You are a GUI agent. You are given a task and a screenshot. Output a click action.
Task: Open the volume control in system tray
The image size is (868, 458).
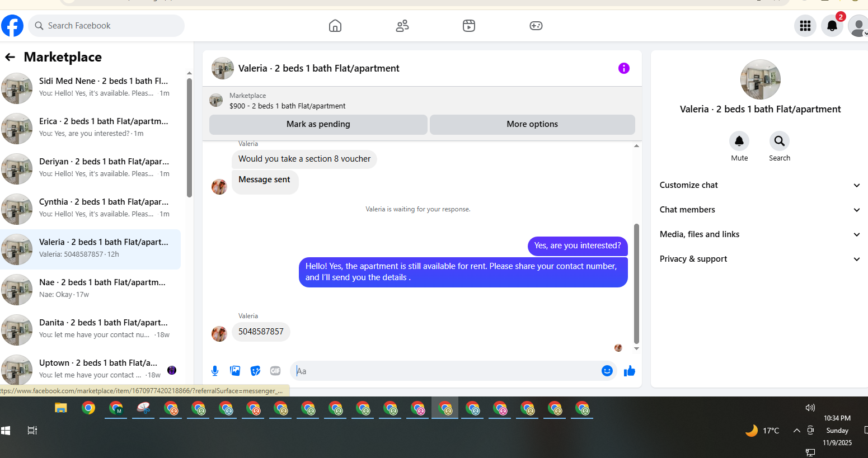810,408
